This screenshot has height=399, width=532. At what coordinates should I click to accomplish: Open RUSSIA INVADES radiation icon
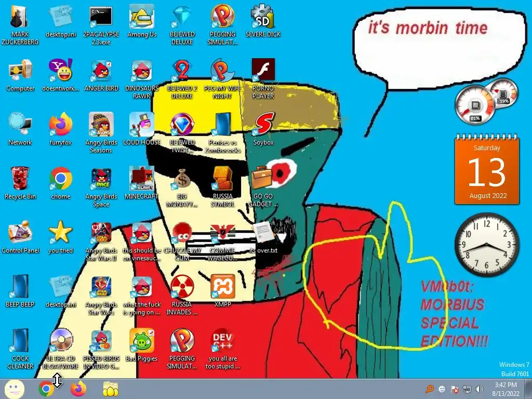coord(182,287)
